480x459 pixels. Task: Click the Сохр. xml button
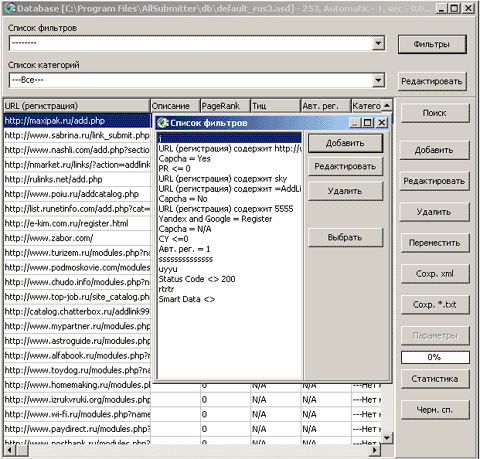(435, 274)
